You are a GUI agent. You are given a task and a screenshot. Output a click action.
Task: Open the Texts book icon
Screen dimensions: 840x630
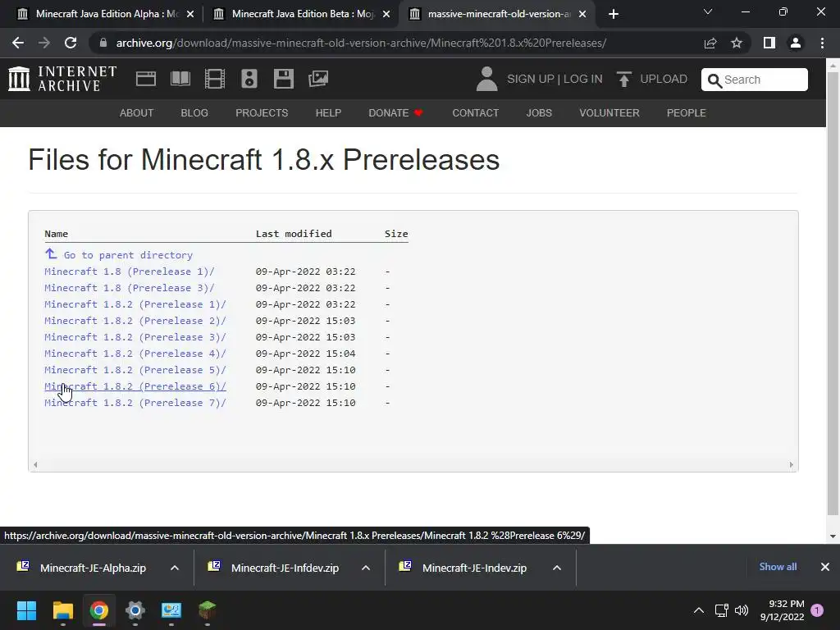pos(180,79)
